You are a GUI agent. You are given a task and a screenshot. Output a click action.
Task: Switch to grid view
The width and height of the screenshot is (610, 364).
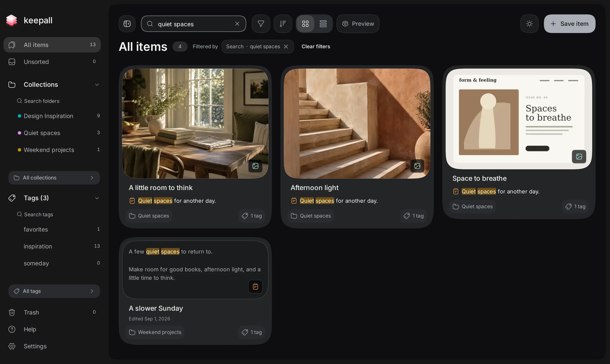(x=305, y=24)
